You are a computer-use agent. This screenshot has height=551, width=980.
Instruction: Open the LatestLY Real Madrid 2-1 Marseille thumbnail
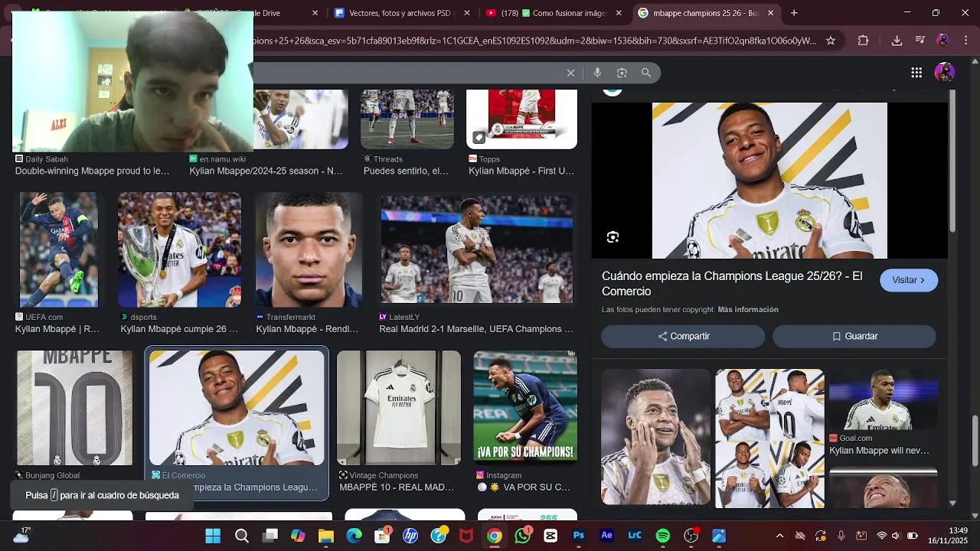477,250
